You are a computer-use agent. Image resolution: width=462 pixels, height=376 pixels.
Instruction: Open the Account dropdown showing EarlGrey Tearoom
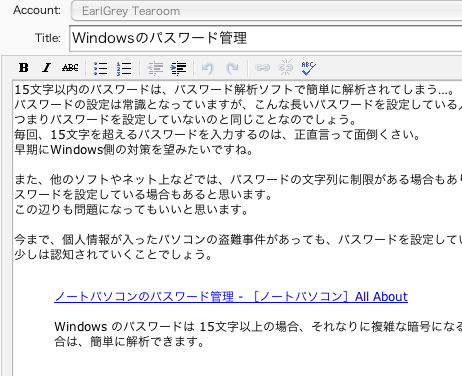pos(266,11)
